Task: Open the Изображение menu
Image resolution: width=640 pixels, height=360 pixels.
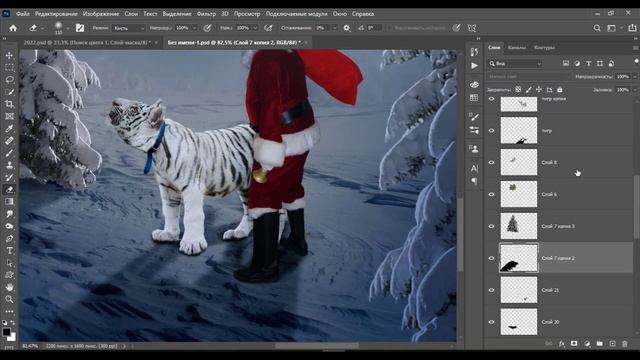Action: tap(101, 14)
